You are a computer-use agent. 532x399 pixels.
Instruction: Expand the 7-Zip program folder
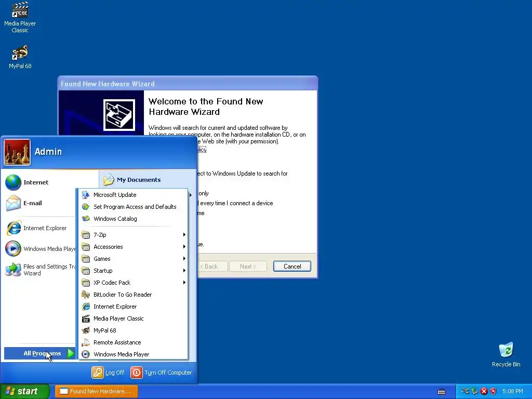coord(133,234)
